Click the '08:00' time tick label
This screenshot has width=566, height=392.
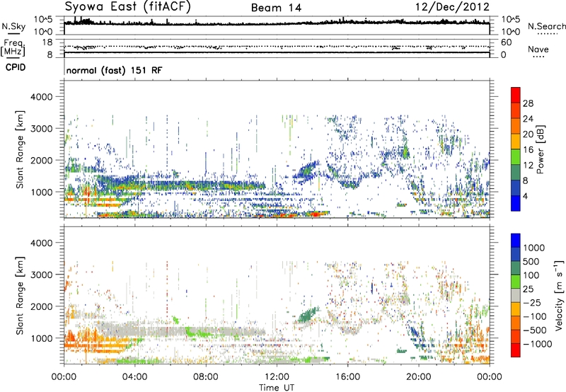point(206,377)
